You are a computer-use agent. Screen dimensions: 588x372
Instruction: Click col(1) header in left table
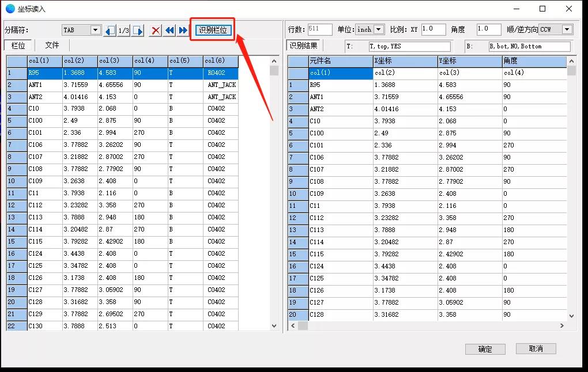45,60
